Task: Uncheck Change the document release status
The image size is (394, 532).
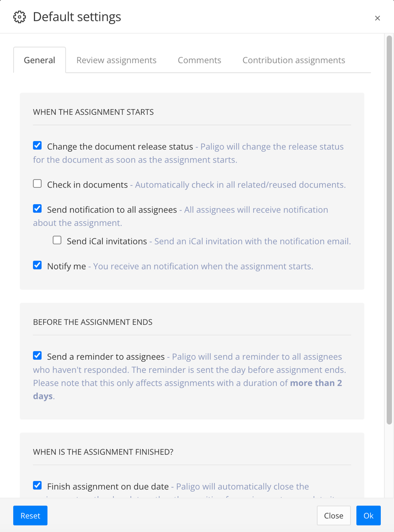Action: 37,145
